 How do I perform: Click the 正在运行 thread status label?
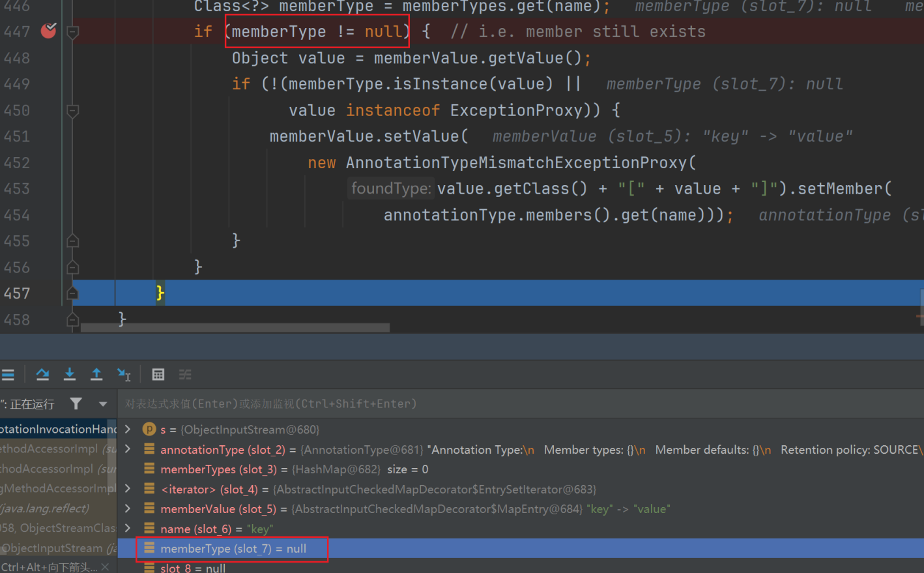coord(32,404)
